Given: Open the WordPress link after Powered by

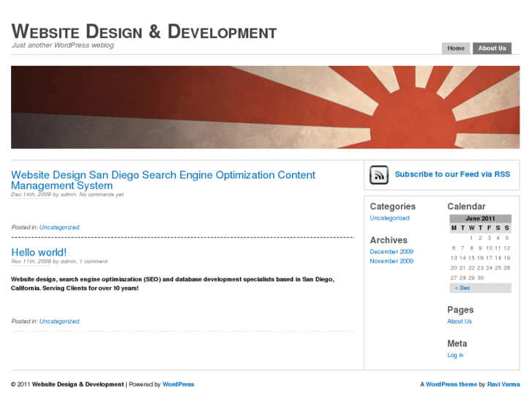Looking at the screenshot, I should coord(179,384).
